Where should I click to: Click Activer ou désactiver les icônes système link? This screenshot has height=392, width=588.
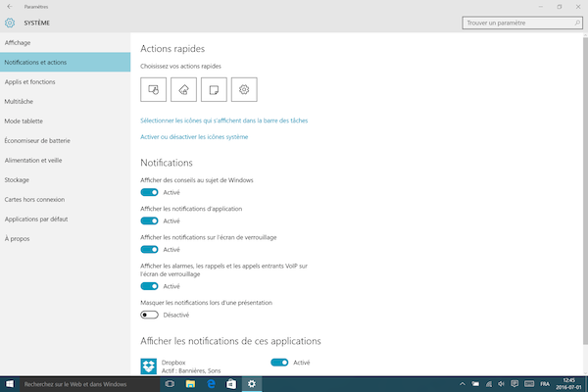tap(194, 137)
